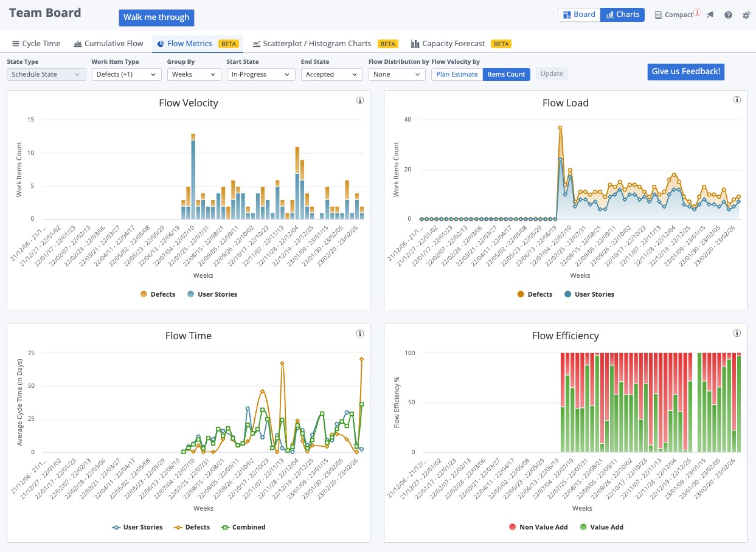Open the help question mark icon
Image resolution: width=756 pixels, height=552 pixels.
pos(728,15)
